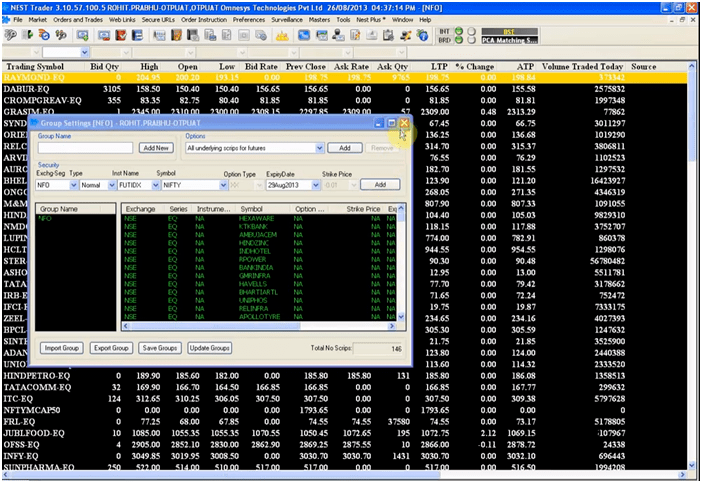Screen dimensions: 702x483
Task: Click the red book with checkmark icon
Action: tap(121, 35)
